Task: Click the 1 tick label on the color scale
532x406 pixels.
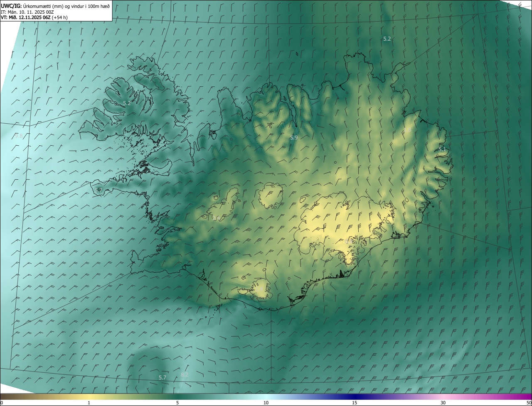Action: pyautogui.click(x=89, y=403)
